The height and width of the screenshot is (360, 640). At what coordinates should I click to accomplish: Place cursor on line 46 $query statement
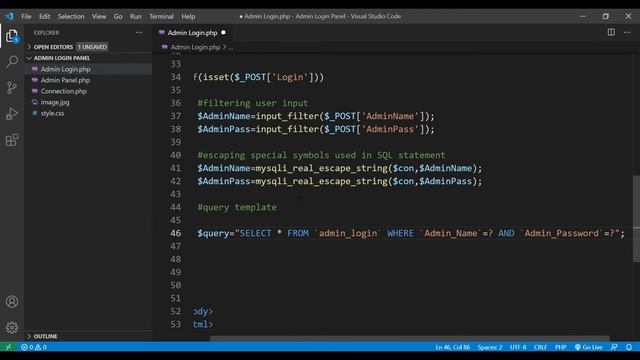point(411,233)
